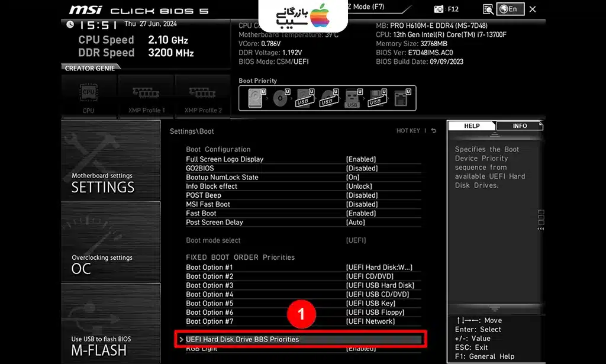Viewport: 606px width, 364px height.
Task: Change Boot Option #7 UEFI Network value
Action: pos(370,321)
